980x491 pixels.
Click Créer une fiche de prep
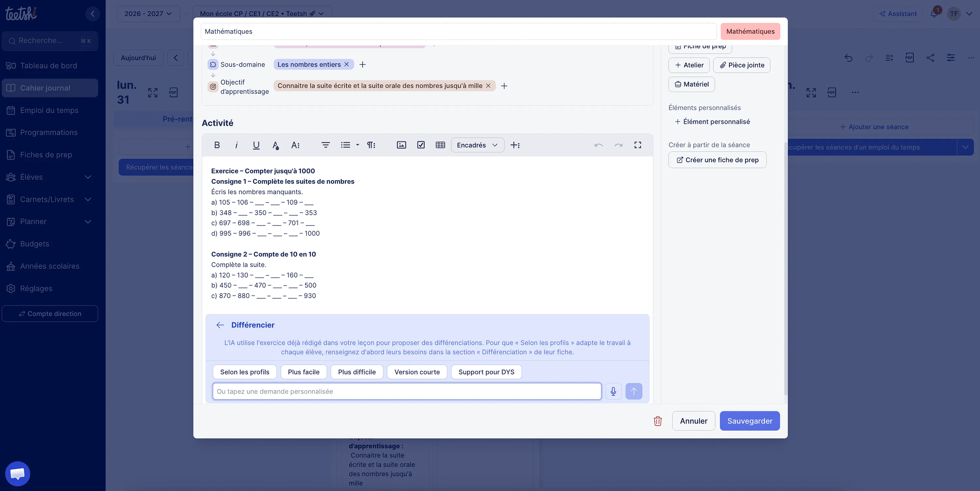(x=717, y=160)
